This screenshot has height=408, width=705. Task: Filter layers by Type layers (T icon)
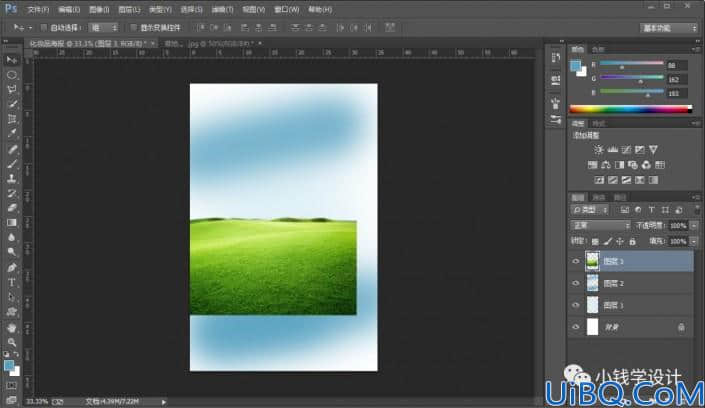pos(651,210)
